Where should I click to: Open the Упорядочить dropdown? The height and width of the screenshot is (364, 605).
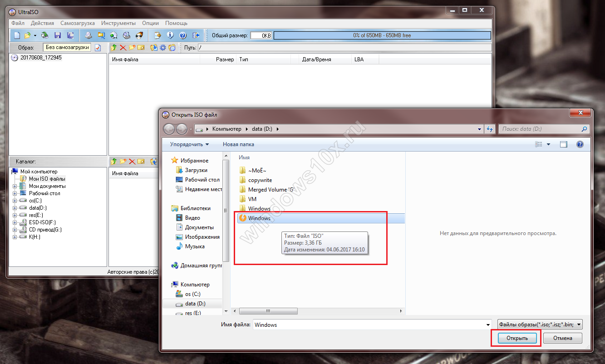pos(189,144)
